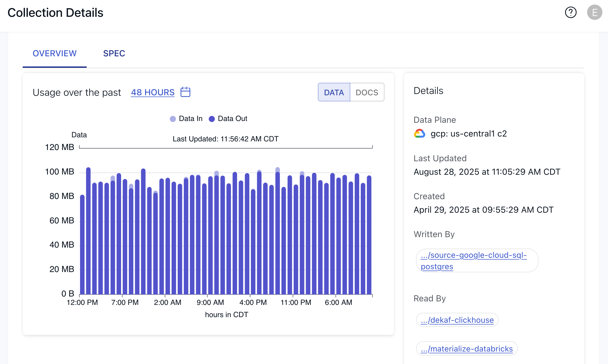Click the 40 MB y-axis label
Viewport: 608px width, 364px height.
[x=62, y=245]
